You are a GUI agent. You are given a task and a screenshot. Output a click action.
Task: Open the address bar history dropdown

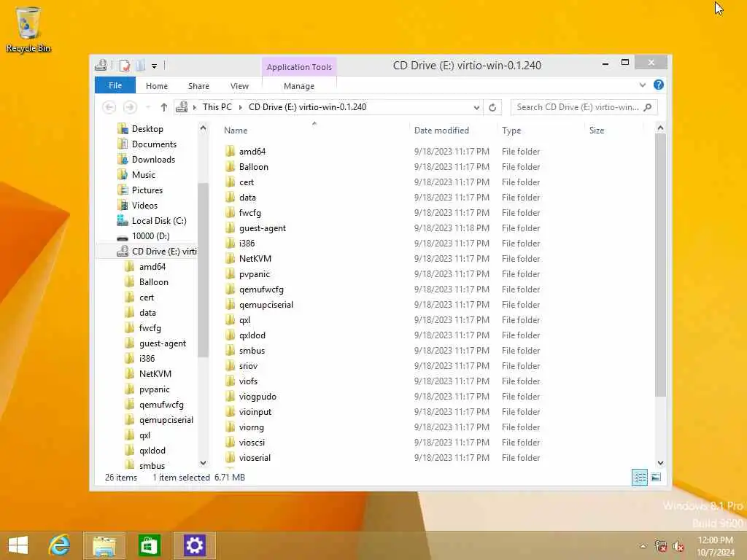pyautogui.click(x=476, y=108)
